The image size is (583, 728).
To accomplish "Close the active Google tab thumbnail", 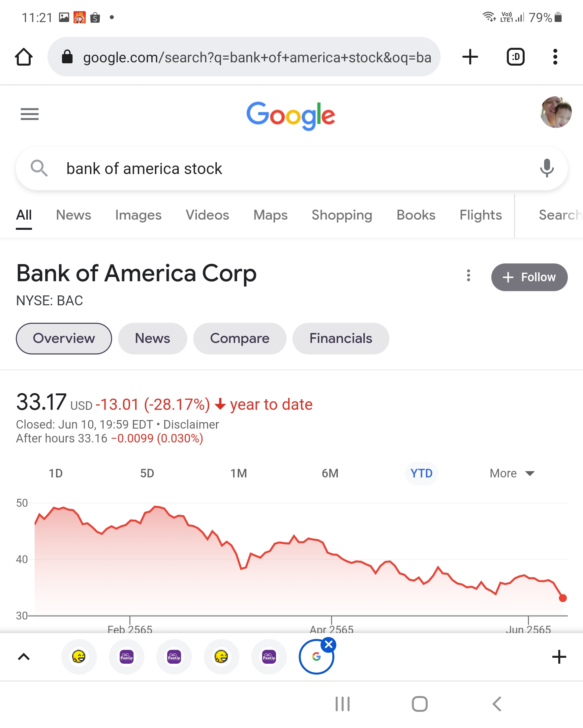I will pyautogui.click(x=329, y=645).
